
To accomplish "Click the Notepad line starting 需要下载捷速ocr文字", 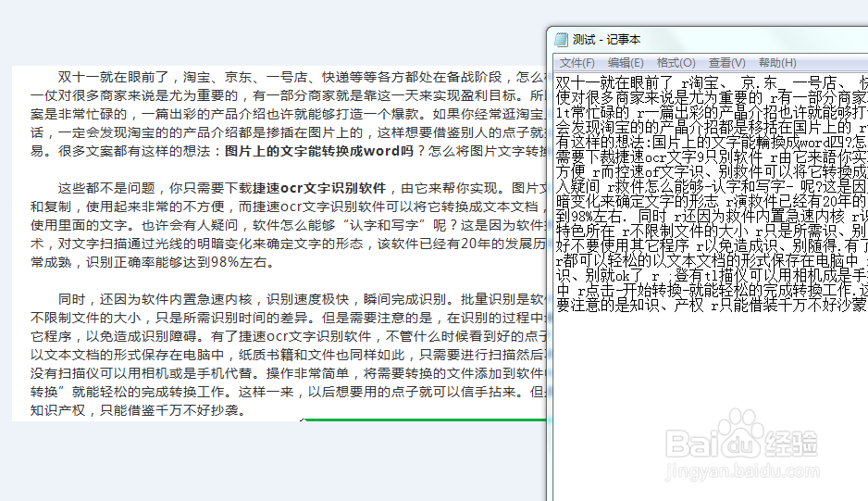I will click(x=712, y=157).
